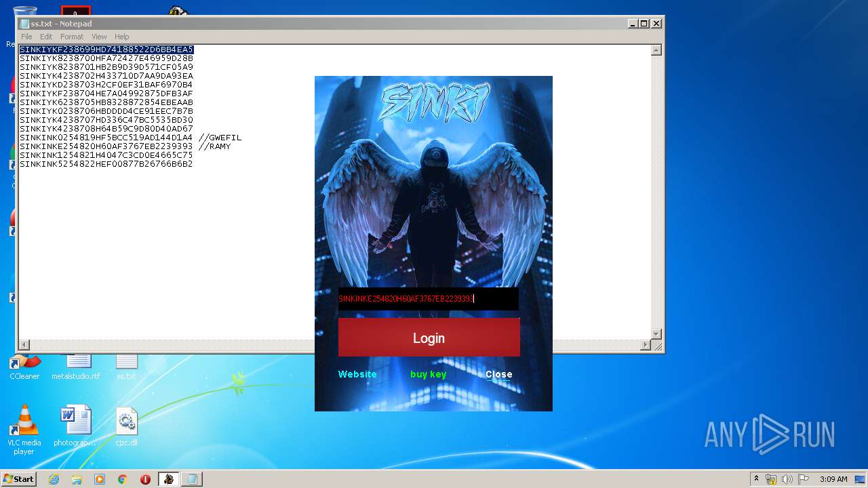Select the metalstudio.rtf desktop file
The height and width of the screenshot is (488, 868).
point(76,367)
